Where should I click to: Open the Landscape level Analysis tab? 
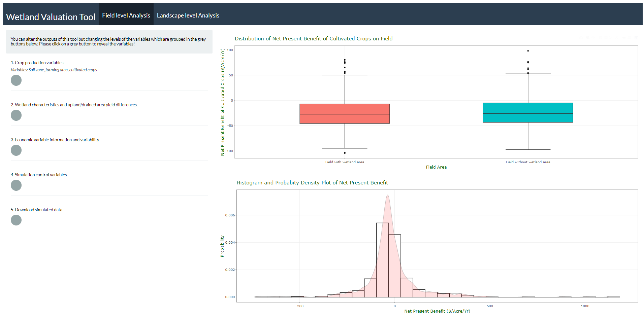188,15
